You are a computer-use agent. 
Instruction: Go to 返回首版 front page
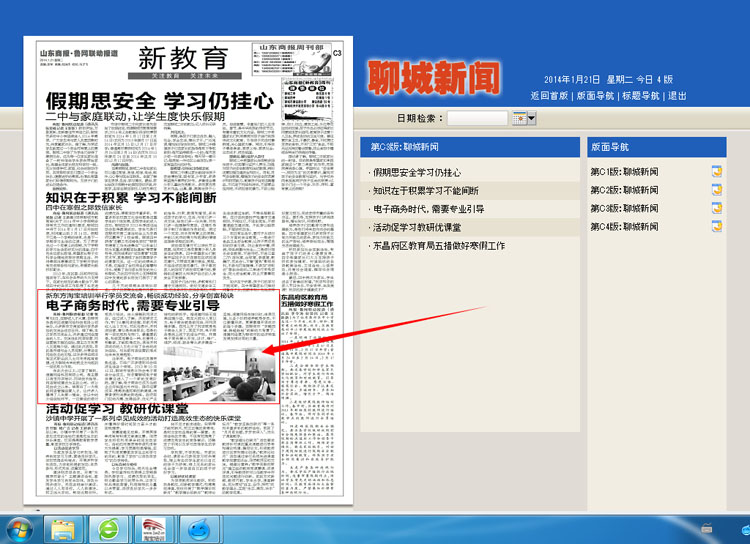point(550,96)
